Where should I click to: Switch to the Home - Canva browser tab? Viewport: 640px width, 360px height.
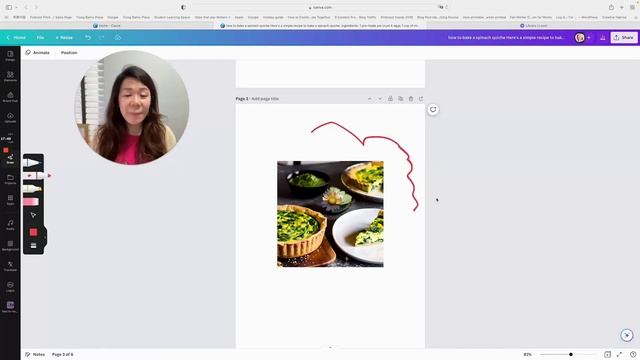107,26
